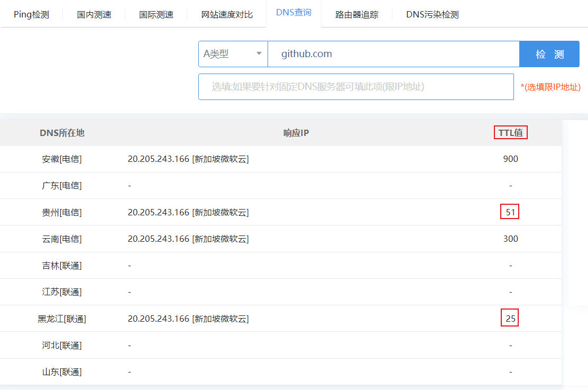588x390 pixels.
Task: Switch to the Ping检测 tab
Action: tap(31, 15)
